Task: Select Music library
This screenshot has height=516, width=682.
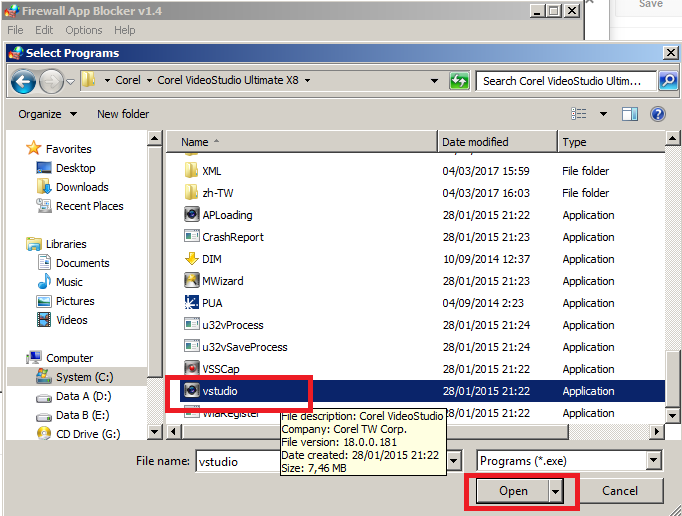Action: coord(60,282)
